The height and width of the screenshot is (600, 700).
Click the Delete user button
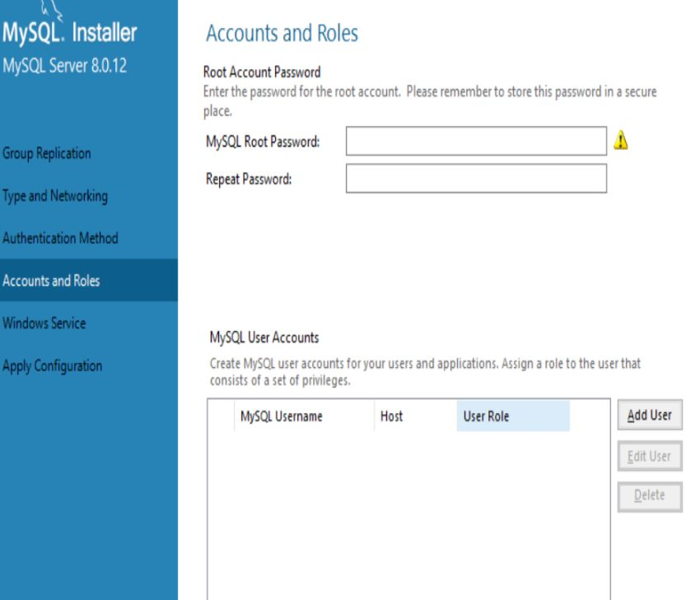[x=650, y=496]
